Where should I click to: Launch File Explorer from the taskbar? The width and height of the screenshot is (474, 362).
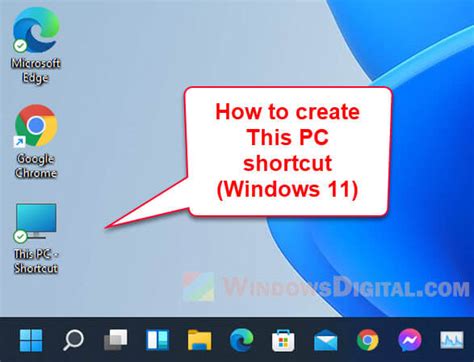(199, 340)
